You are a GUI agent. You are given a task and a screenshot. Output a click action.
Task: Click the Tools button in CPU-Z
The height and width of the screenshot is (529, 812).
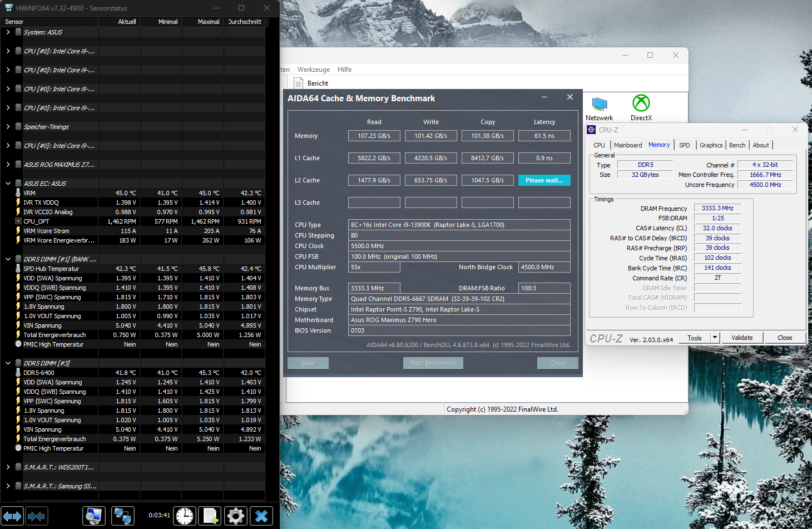(x=695, y=338)
